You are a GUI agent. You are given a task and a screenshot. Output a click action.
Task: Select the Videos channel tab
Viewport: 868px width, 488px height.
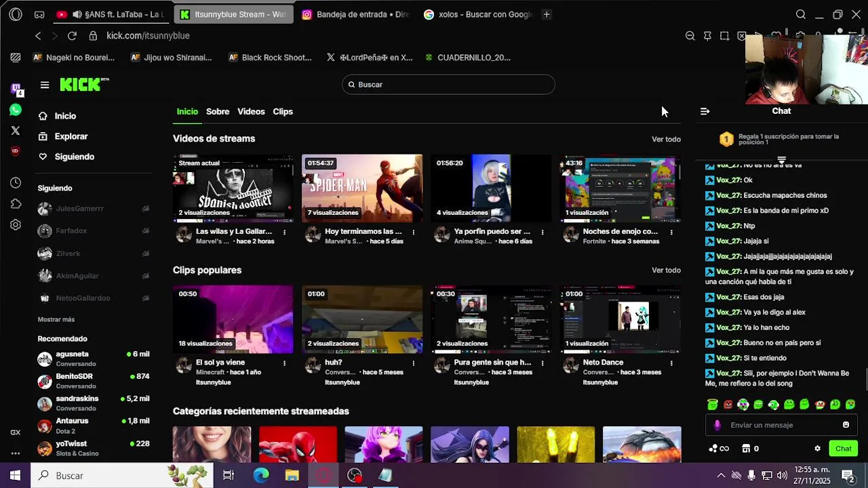pos(251,112)
